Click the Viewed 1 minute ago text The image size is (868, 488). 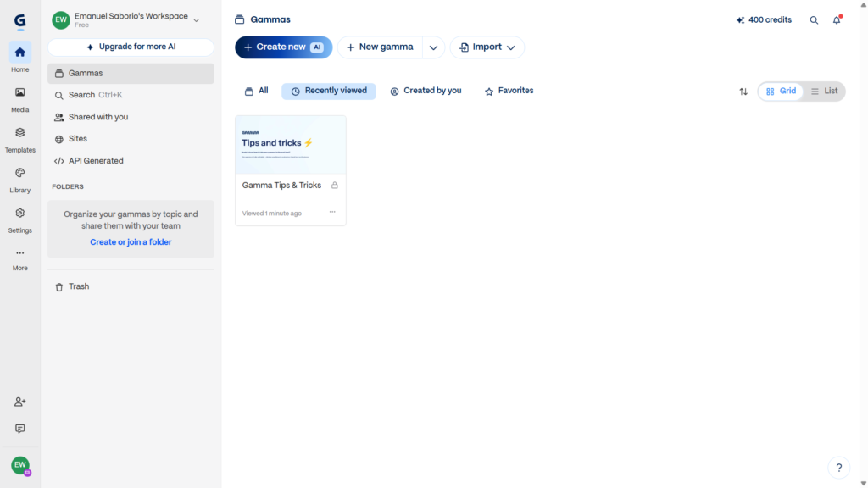coord(272,213)
